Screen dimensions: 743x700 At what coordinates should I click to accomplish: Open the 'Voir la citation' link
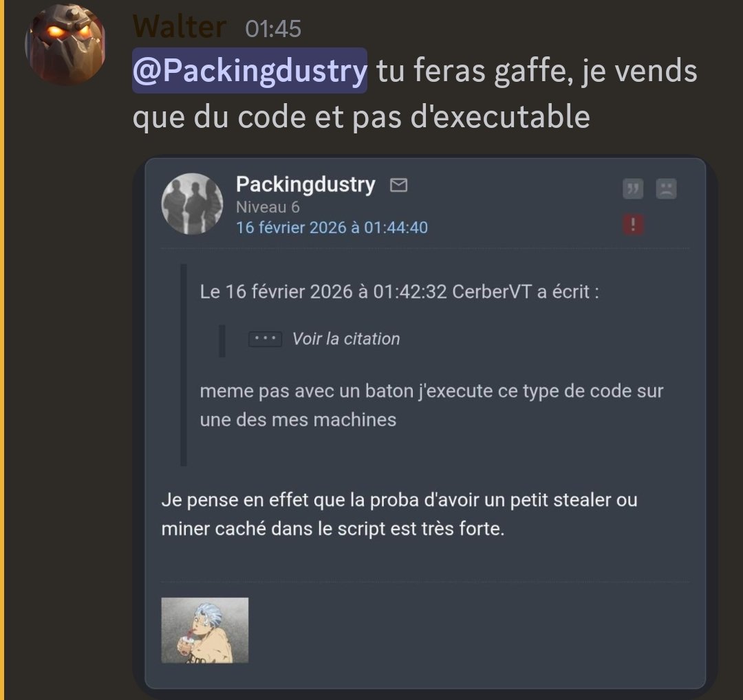pos(346,339)
